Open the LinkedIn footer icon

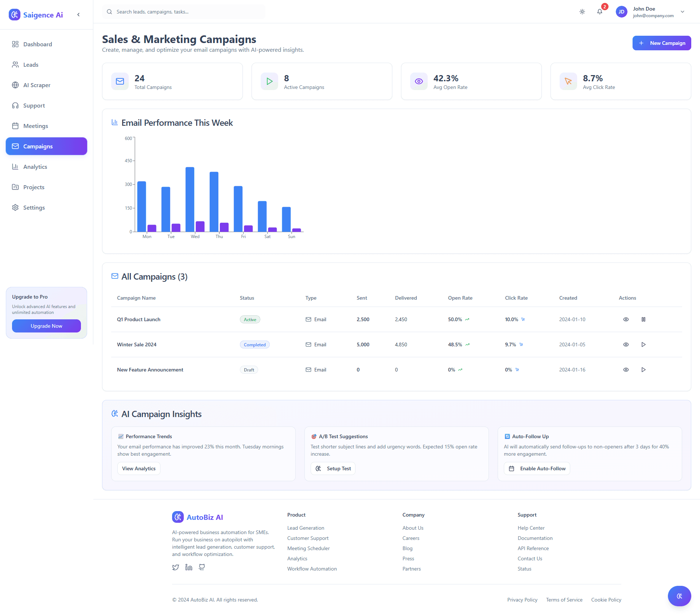point(189,567)
